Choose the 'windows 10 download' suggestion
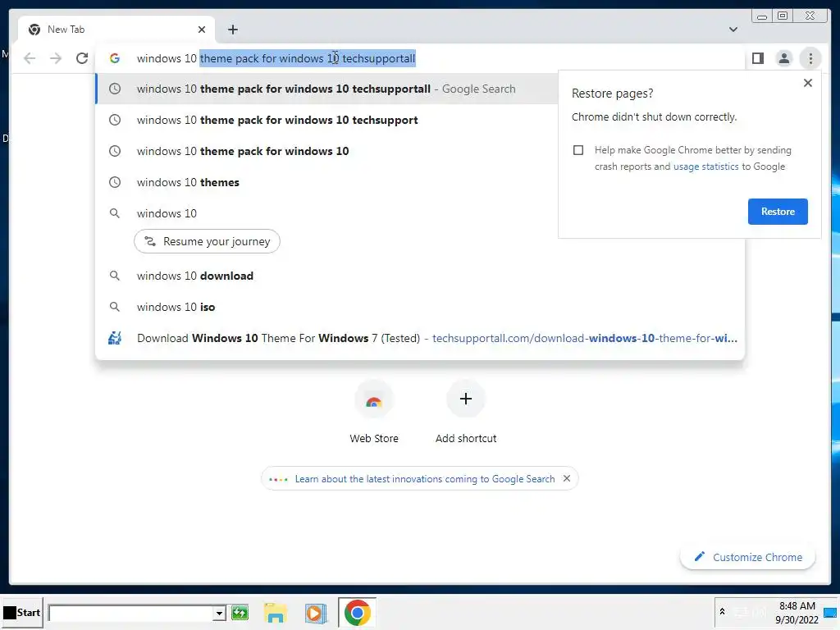840x630 pixels. pos(420,276)
